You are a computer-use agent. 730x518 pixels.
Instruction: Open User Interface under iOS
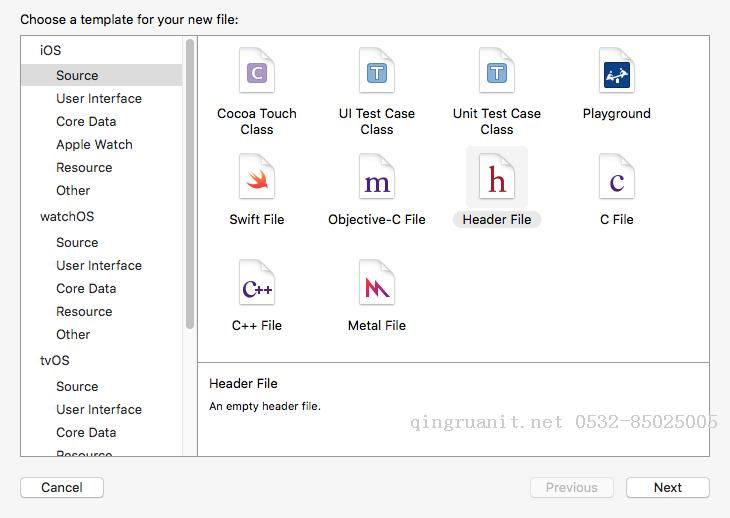click(99, 98)
